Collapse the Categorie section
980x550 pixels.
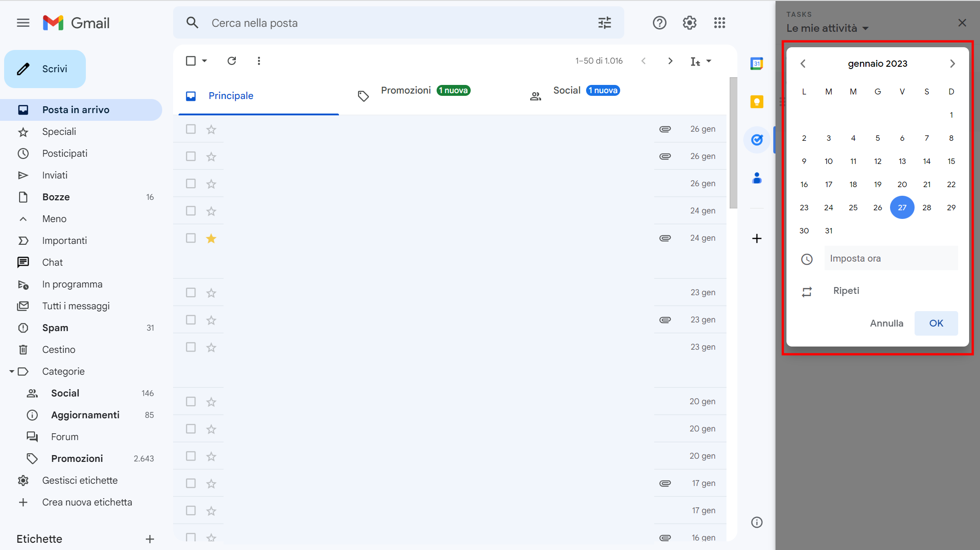pos(12,371)
